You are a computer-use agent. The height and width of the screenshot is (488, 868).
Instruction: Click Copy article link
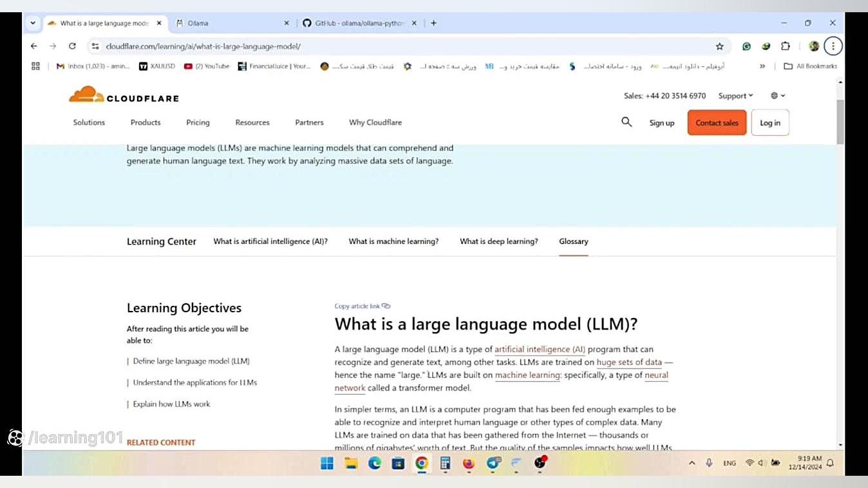click(x=363, y=306)
